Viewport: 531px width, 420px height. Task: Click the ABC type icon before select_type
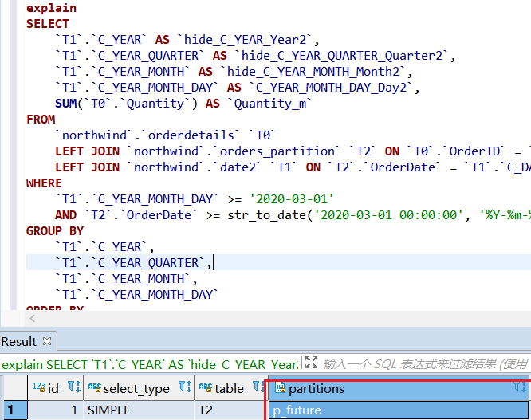coord(95,387)
